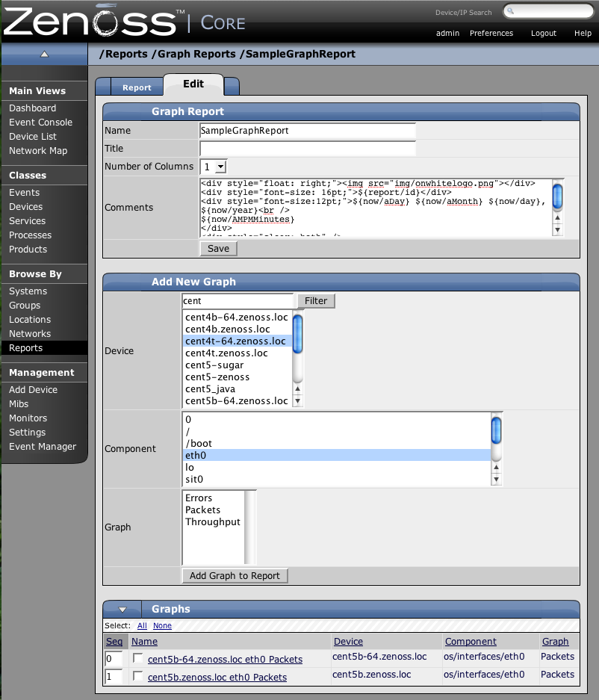Click the Filter button
The height and width of the screenshot is (700, 599).
pyautogui.click(x=316, y=301)
